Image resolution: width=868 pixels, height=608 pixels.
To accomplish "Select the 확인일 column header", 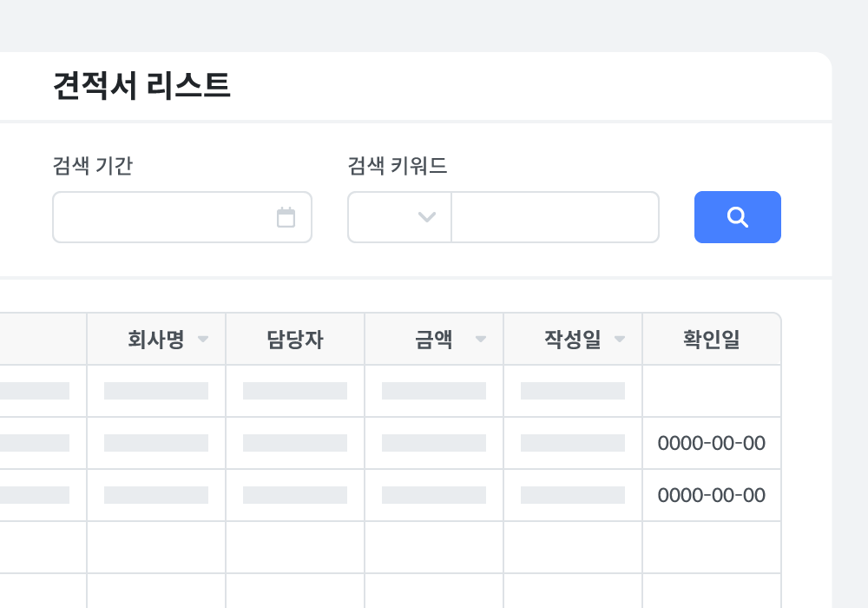I will 712,340.
